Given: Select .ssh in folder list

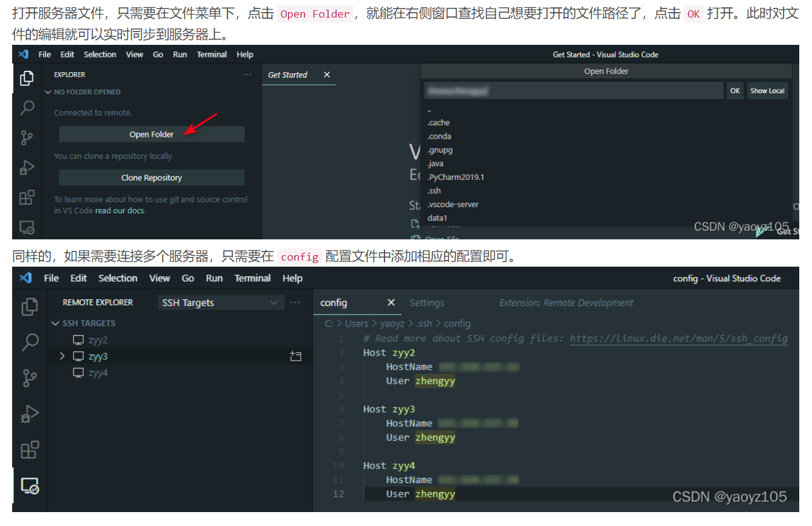Looking at the screenshot, I should click(x=434, y=191).
